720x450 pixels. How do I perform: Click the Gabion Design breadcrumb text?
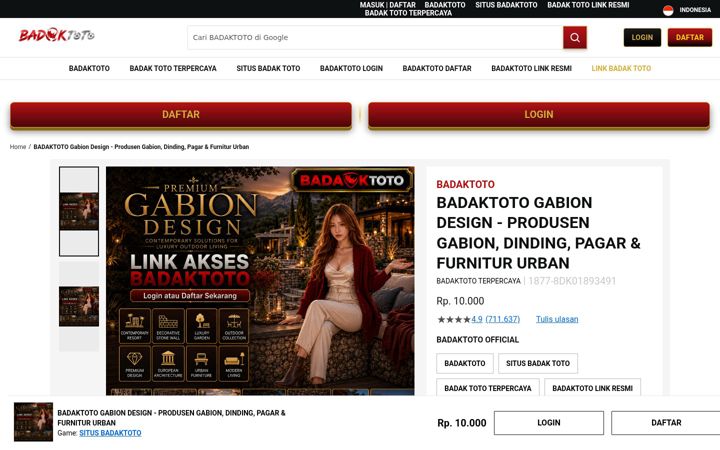(141, 147)
